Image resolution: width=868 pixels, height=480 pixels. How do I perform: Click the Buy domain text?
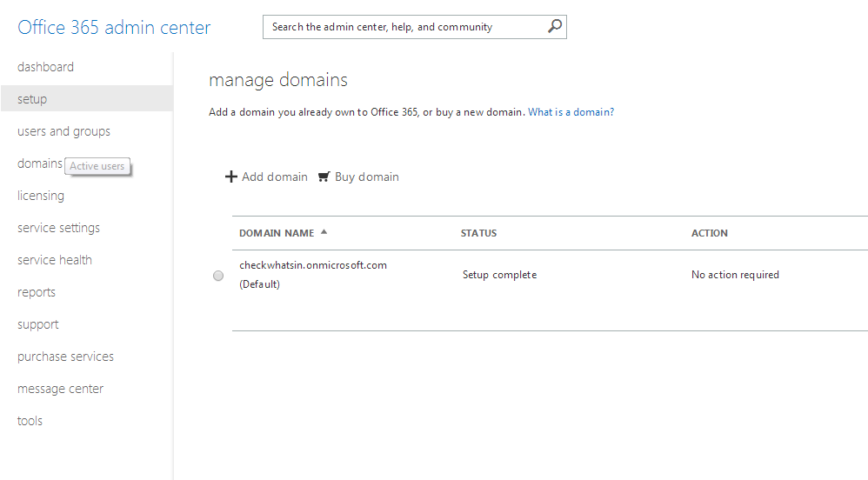[x=366, y=177]
